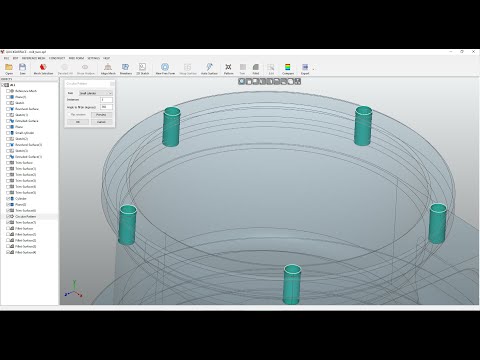The width and height of the screenshot is (480, 360).
Task: Click Cancel in the Circular Pattern dialog
Action: click(x=101, y=122)
